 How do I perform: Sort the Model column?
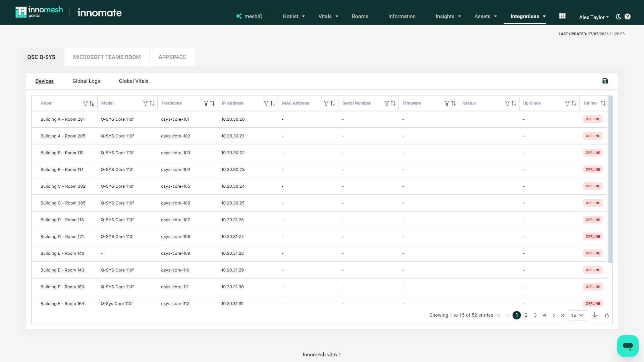pyautogui.click(x=152, y=103)
